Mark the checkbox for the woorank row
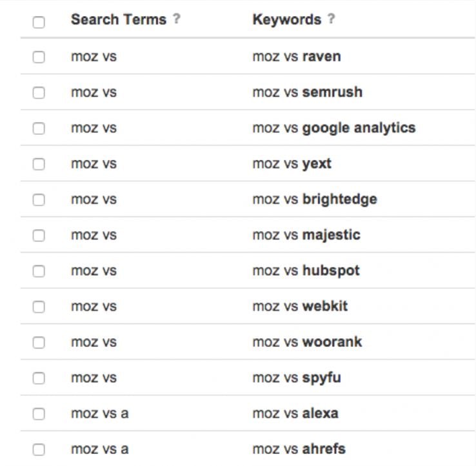This screenshot has height=466, width=476. tap(39, 342)
